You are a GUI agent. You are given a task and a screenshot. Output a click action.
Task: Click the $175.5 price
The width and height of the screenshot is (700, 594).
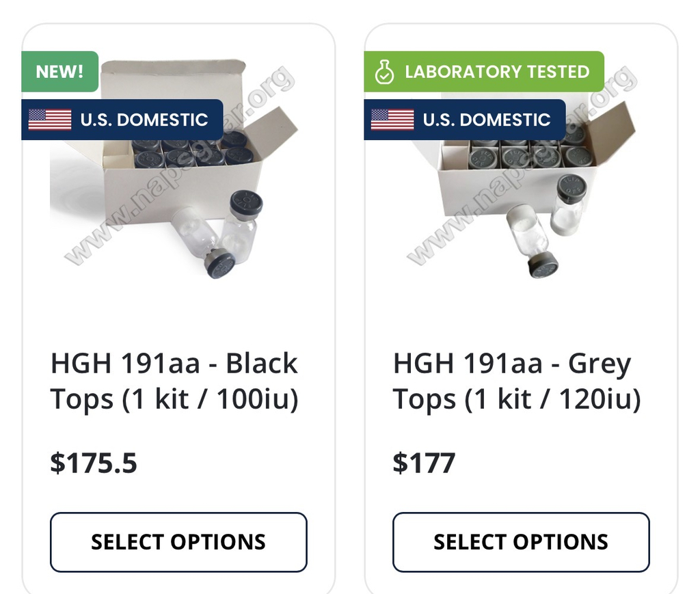(x=94, y=463)
